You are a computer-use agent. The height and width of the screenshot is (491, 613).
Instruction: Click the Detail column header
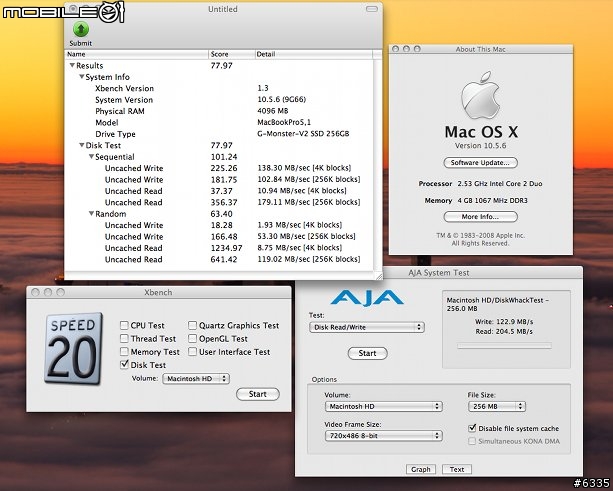(x=314, y=54)
